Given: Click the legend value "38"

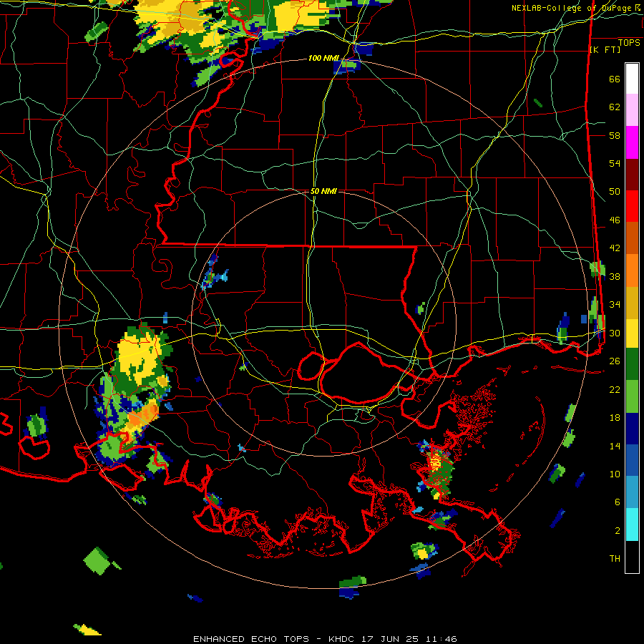Looking at the screenshot, I should (615, 276).
